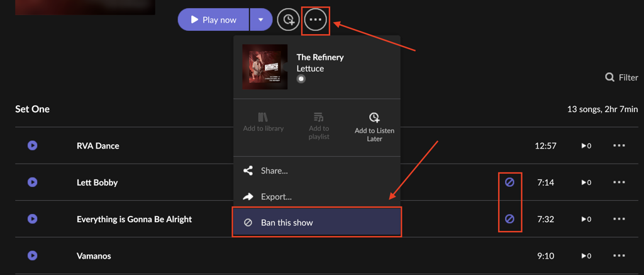
Task: Select Add to Listen Later in popup
Action: (x=374, y=126)
